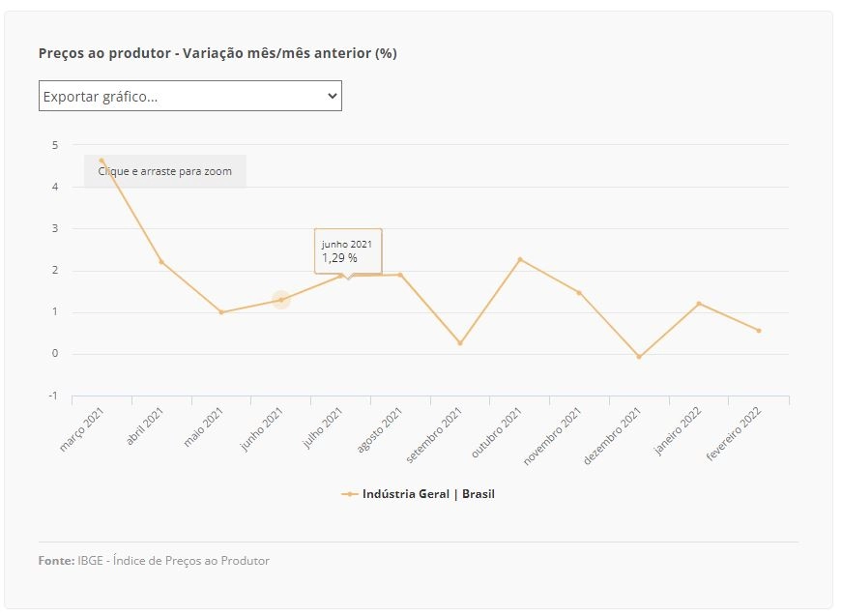Toggle the Indústria Geral | Brasil legend series
This screenshot has width=842, height=616.
[419, 494]
